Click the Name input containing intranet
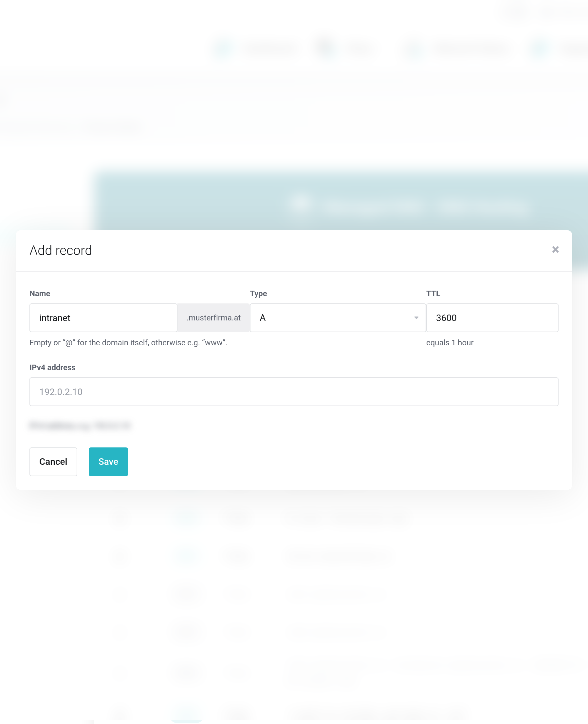The image size is (588, 724). click(x=103, y=317)
